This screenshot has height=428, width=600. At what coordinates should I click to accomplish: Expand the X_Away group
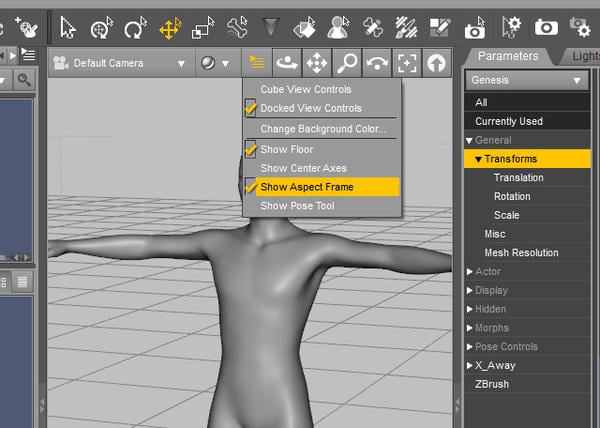470,365
